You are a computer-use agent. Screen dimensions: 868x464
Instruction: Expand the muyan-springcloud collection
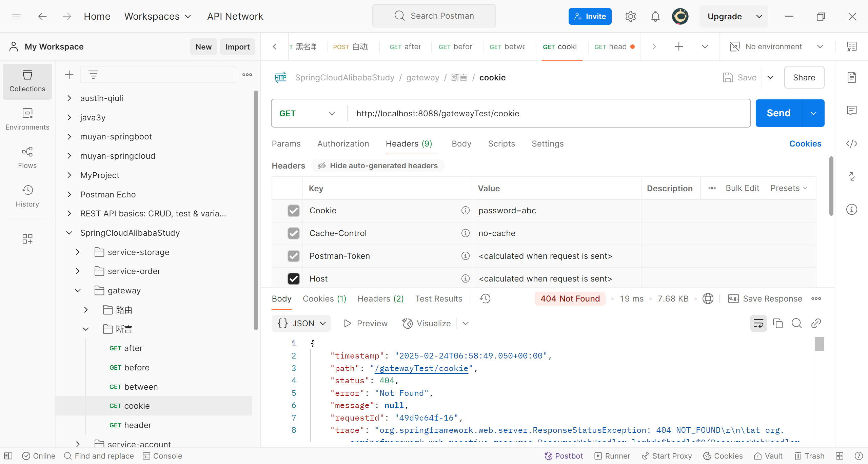[69, 156]
